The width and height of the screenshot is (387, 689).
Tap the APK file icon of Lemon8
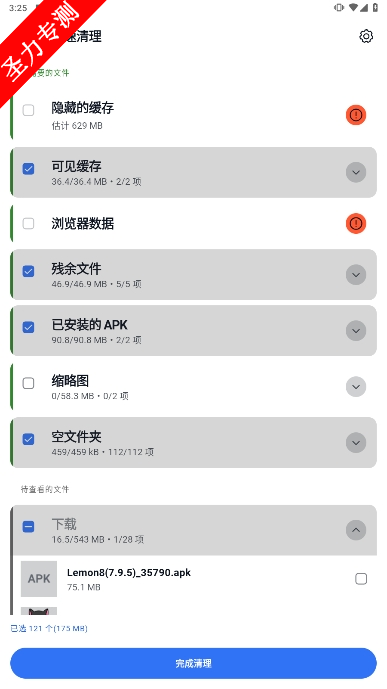tap(39, 579)
